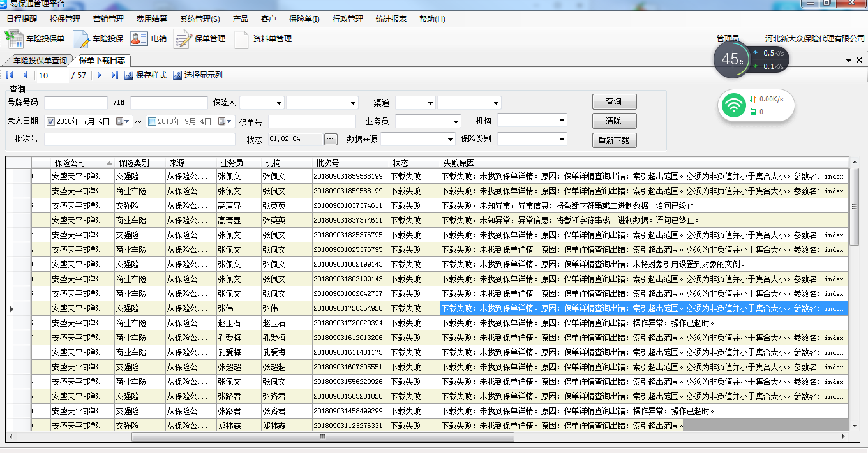Switch to the 车险投保单查询 tab

pos(40,61)
